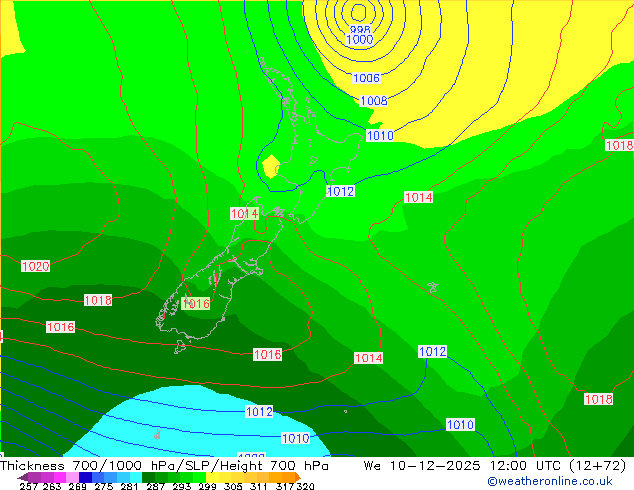Select blue 1012 label beside North Island's east coast
This screenshot has height=490, width=634.
tap(340, 191)
